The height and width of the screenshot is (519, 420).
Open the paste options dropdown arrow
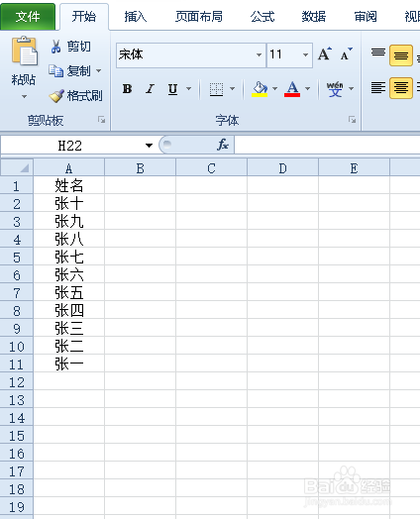point(24,97)
